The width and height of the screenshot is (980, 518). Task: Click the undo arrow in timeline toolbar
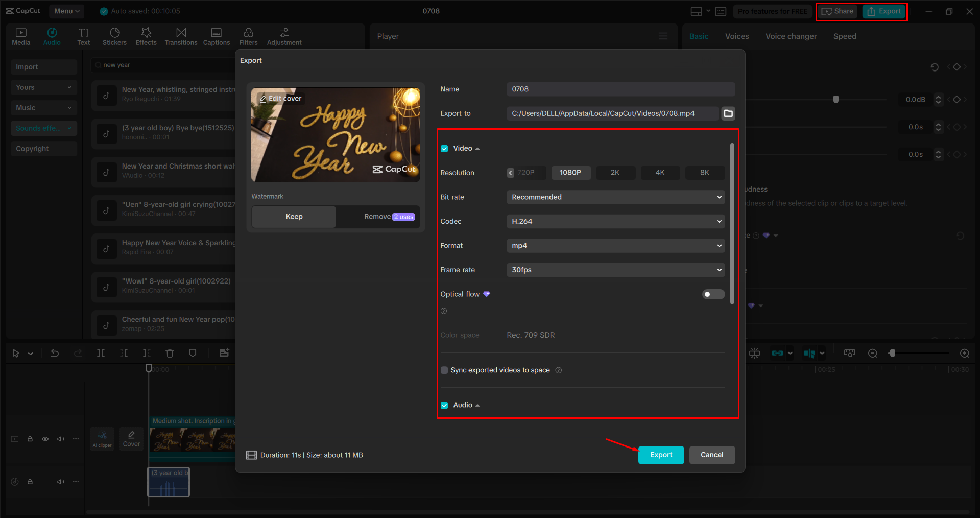click(x=55, y=353)
